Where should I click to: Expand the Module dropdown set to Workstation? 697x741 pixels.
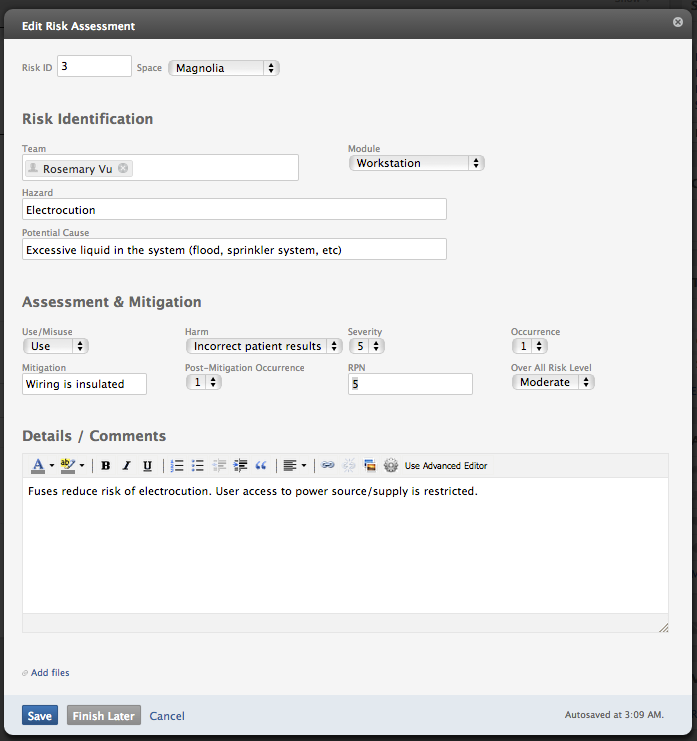[x=416, y=163]
